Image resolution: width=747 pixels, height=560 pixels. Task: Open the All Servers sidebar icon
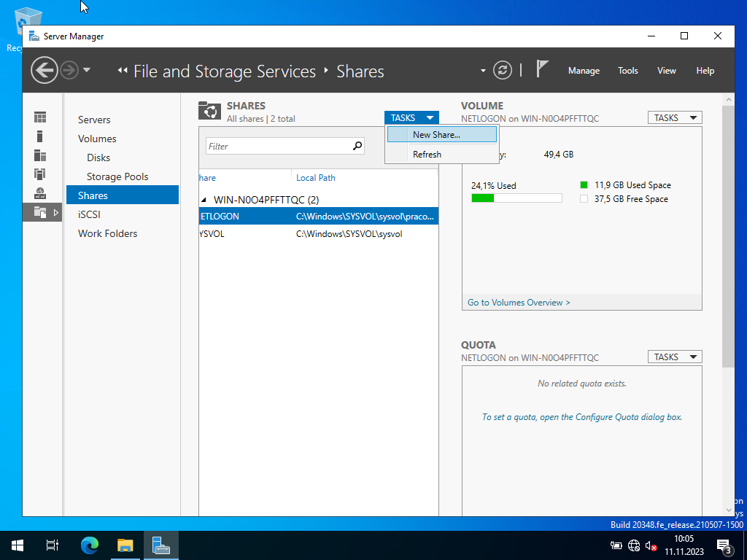[40, 155]
